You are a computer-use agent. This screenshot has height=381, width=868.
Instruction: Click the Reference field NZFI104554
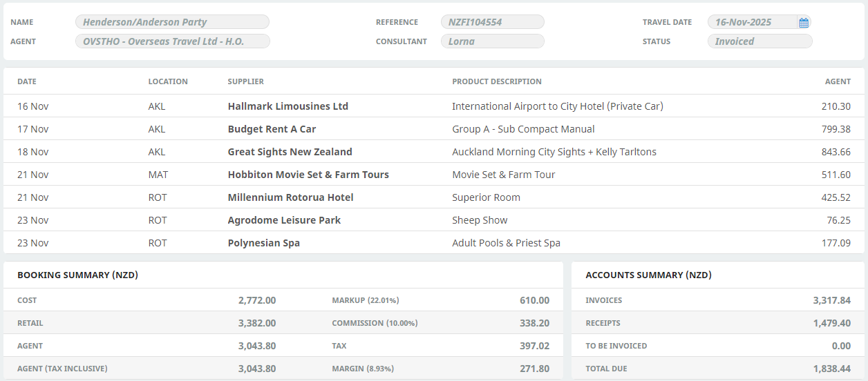coord(492,22)
